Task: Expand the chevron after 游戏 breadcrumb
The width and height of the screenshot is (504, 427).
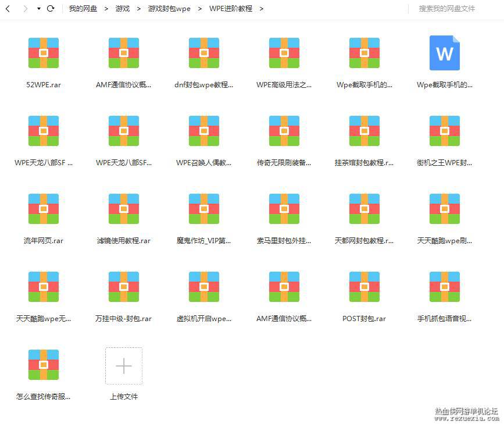Action: pyautogui.click(x=139, y=9)
